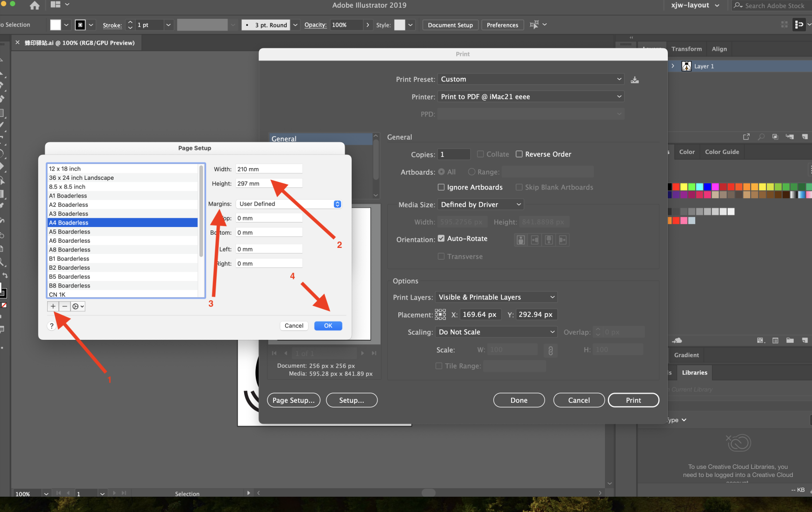The width and height of the screenshot is (812, 512).
Task: Select portrait up orientation icon
Action: tap(521, 240)
